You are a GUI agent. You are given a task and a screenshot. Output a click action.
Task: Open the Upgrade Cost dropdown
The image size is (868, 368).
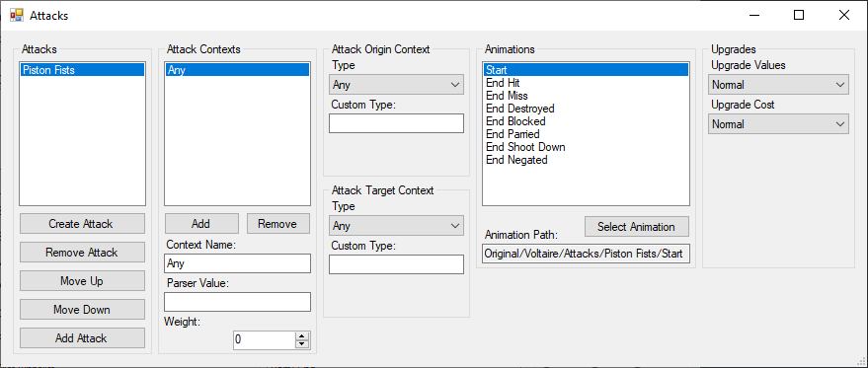pyautogui.click(x=778, y=124)
